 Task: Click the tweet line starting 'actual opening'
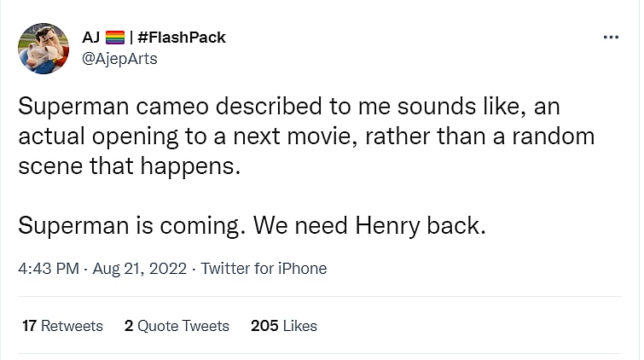tap(305, 137)
